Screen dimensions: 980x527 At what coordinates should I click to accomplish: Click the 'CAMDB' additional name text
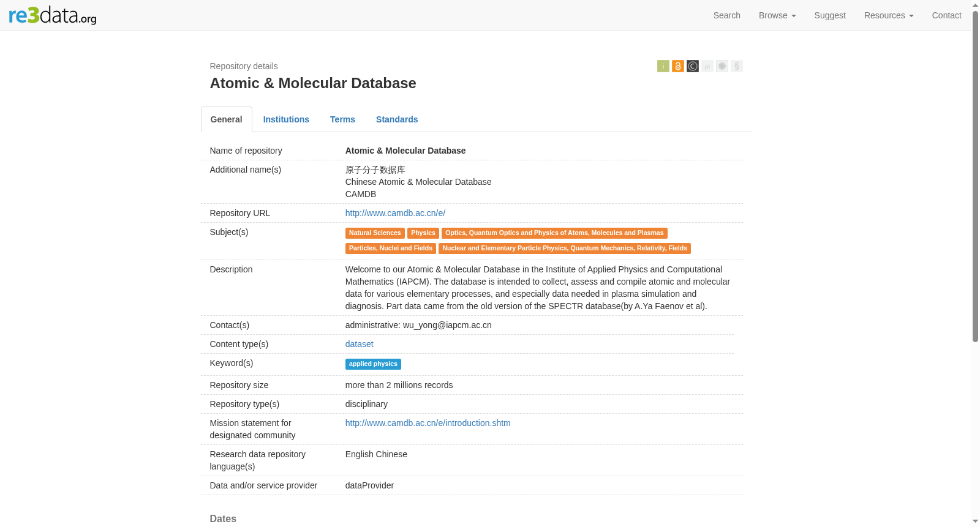tap(361, 194)
